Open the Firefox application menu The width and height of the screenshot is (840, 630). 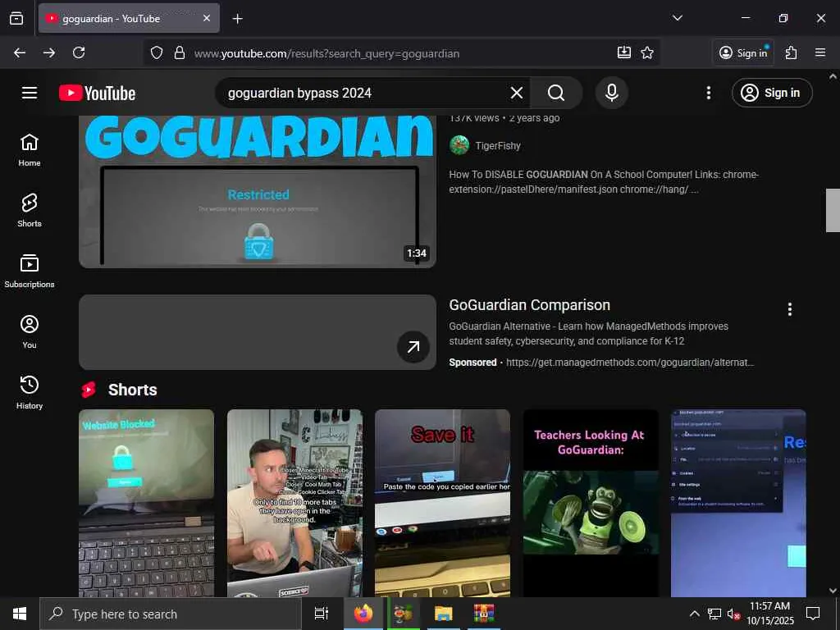[820, 52]
